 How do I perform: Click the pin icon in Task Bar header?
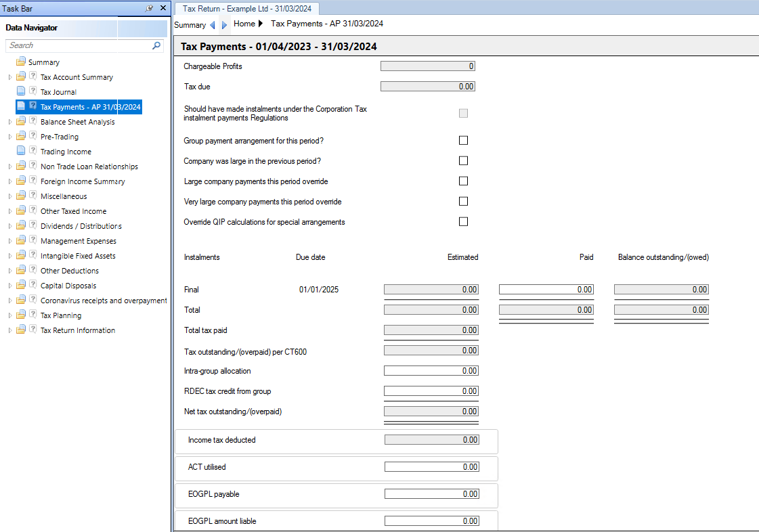[149, 8]
